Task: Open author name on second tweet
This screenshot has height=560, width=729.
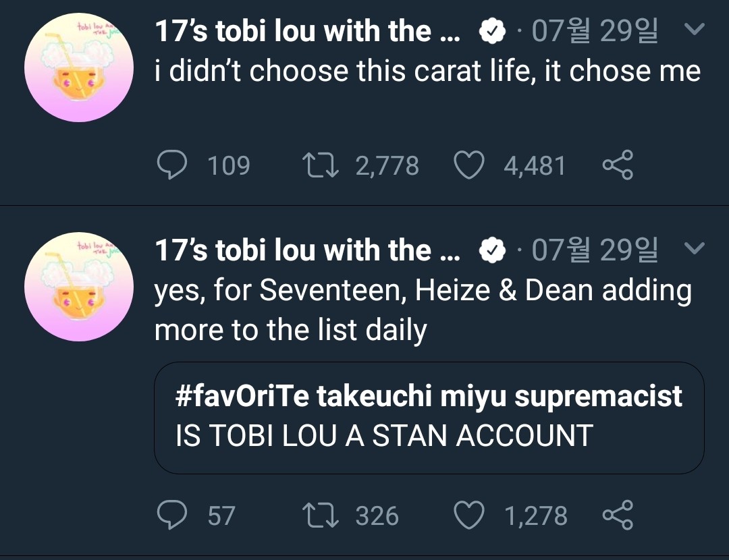Action: 307,250
